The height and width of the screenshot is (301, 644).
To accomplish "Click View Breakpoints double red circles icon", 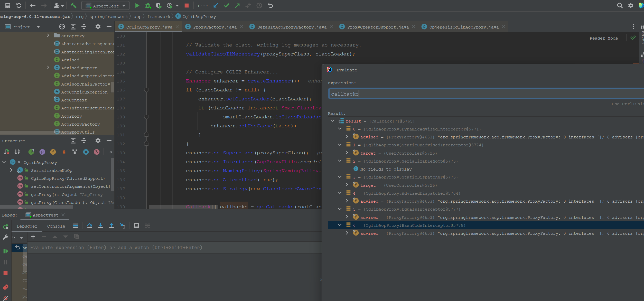I will [5, 287].
